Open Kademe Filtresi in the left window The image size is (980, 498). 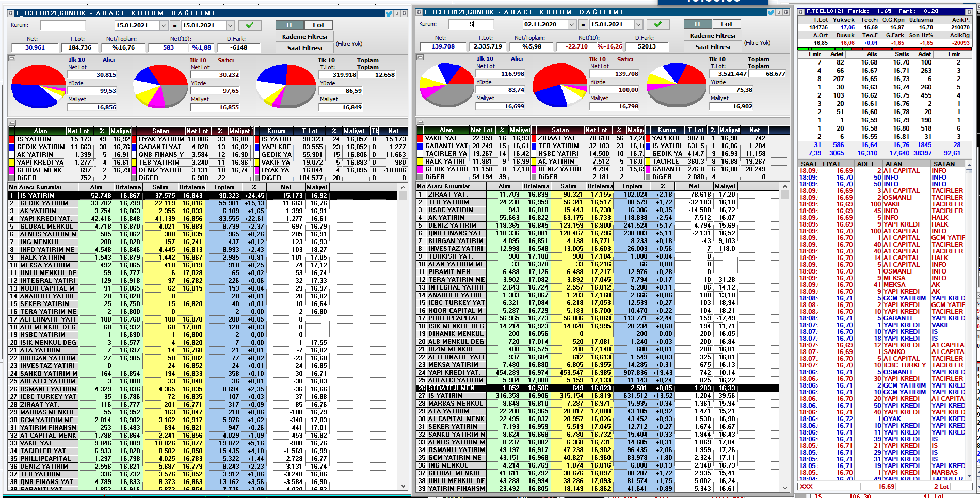pyautogui.click(x=304, y=37)
